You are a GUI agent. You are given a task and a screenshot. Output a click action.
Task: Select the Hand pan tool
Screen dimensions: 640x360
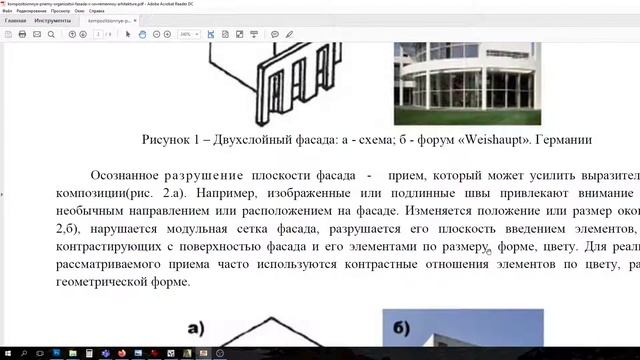point(142,35)
